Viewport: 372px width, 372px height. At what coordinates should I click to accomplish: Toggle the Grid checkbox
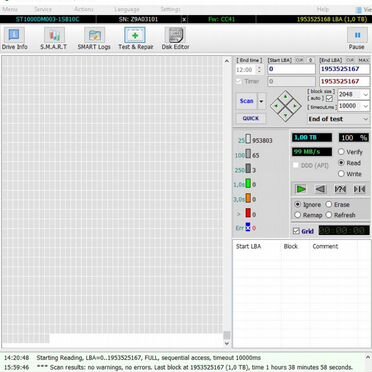pyautogui.click(x=296, y=231)
